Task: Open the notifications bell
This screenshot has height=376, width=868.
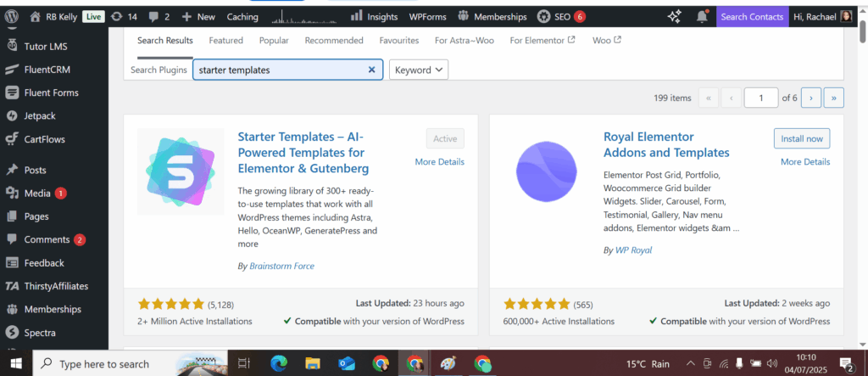Action: point(702,17)
